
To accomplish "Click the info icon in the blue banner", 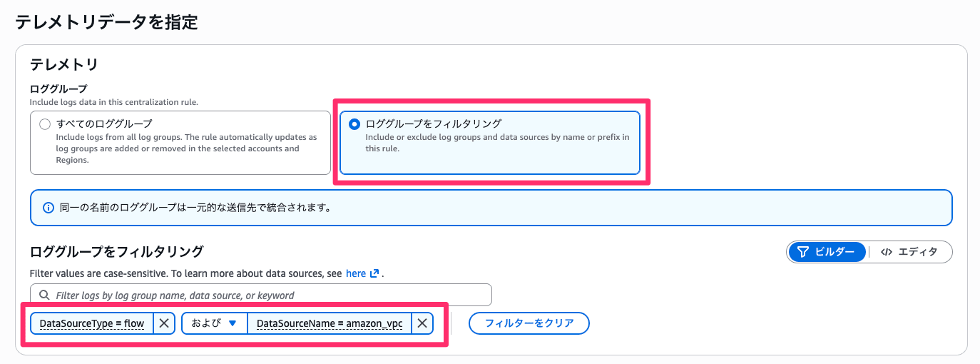I will coord(49,208).
